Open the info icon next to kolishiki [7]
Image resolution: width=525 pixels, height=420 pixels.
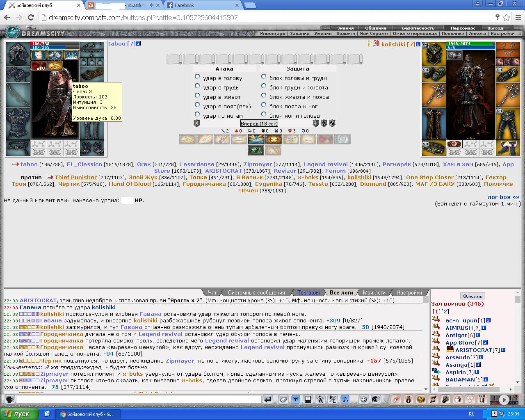pyautogui.click(x=418, y=44)
